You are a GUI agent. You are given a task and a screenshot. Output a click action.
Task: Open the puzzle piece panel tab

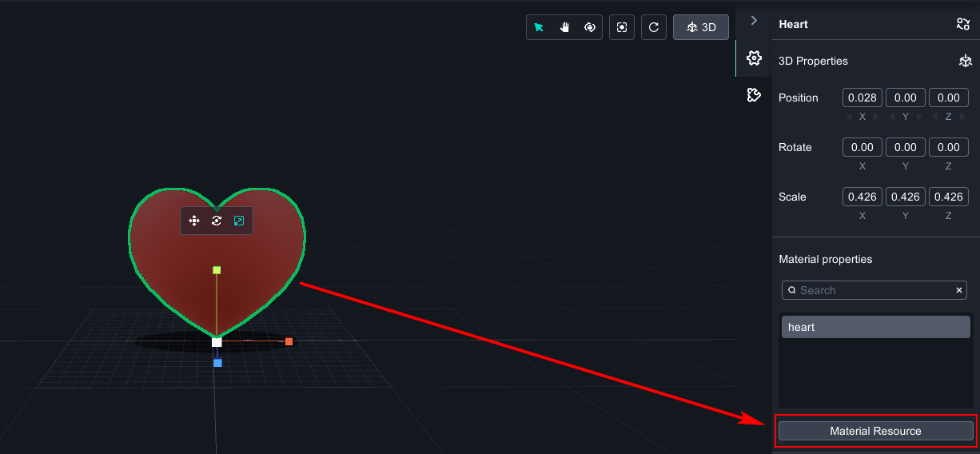coord(753,95)
